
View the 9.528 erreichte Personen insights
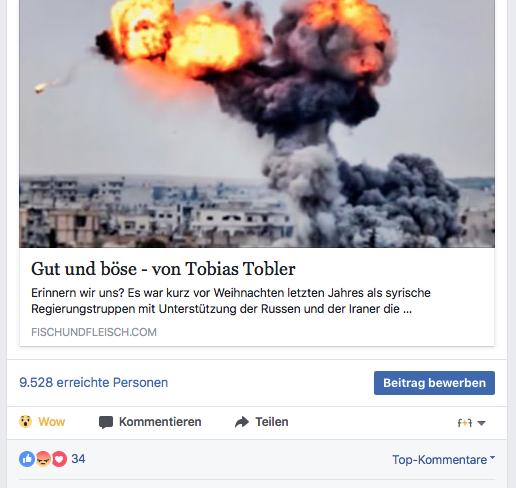click(94, 383)
